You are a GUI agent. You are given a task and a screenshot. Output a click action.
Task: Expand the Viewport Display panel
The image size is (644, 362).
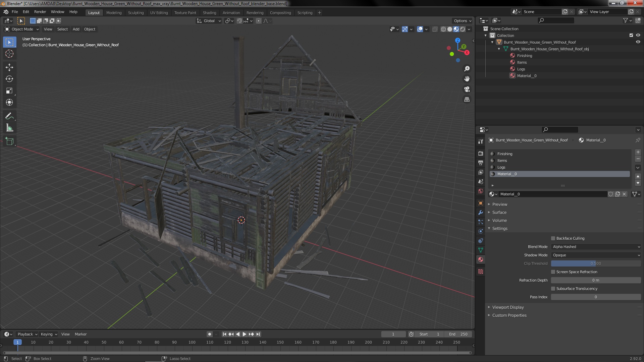508,307
